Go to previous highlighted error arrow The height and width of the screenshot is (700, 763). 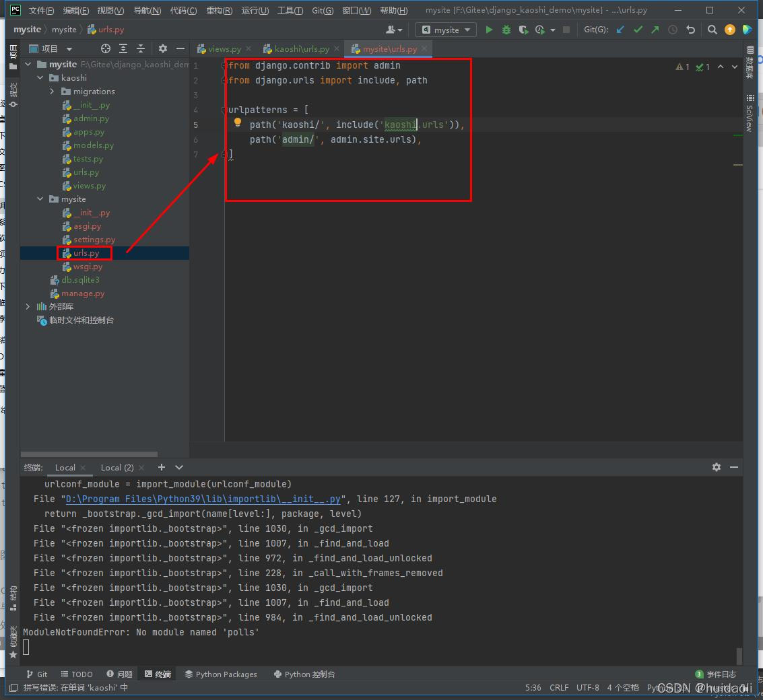[720, 67]
